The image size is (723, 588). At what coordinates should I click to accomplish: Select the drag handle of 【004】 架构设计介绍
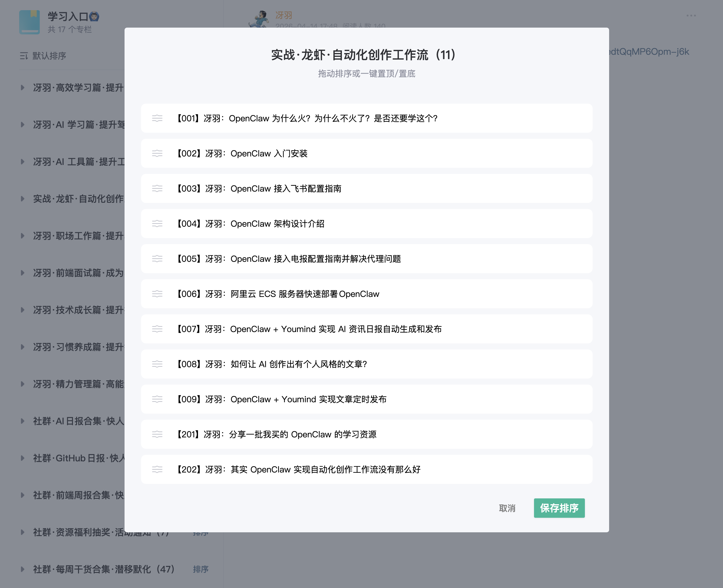(x=157, y=224)
